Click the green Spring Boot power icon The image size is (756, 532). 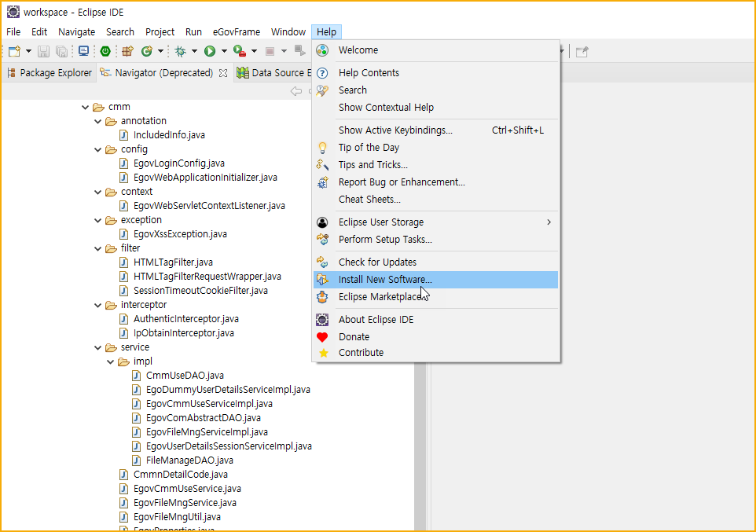click(x=105, y=51)
